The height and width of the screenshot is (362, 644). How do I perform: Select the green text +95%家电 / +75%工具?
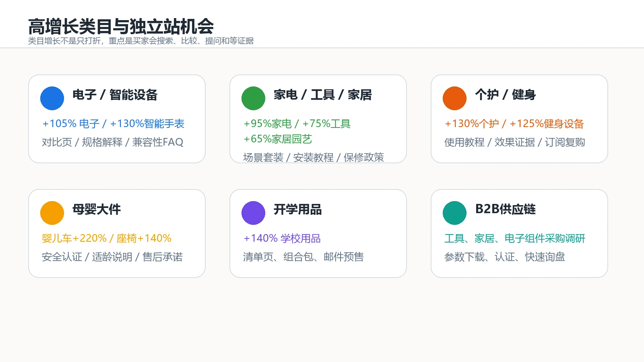297,123
